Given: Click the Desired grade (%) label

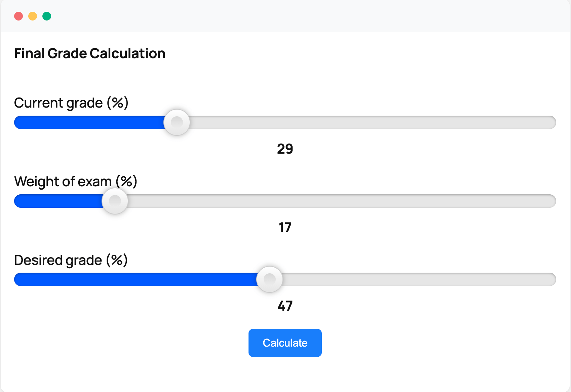Looking at the screenshot, I should point(71,260).
